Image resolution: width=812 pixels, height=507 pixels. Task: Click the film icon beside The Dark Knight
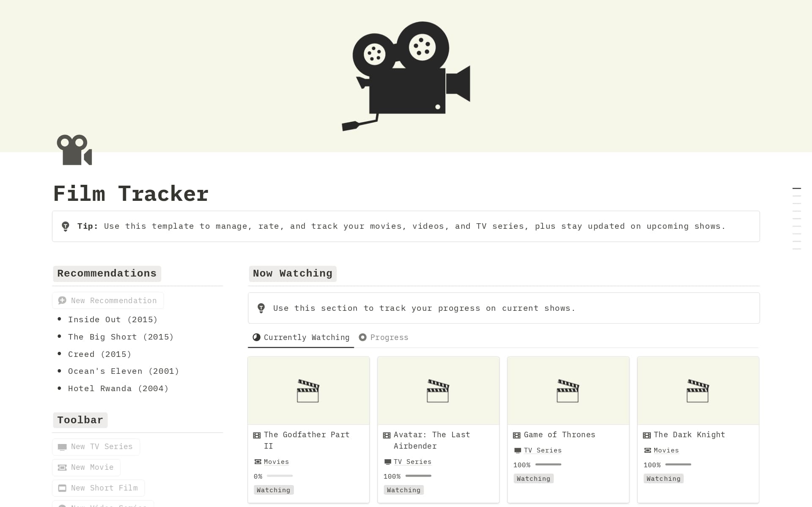coord(647,435)
